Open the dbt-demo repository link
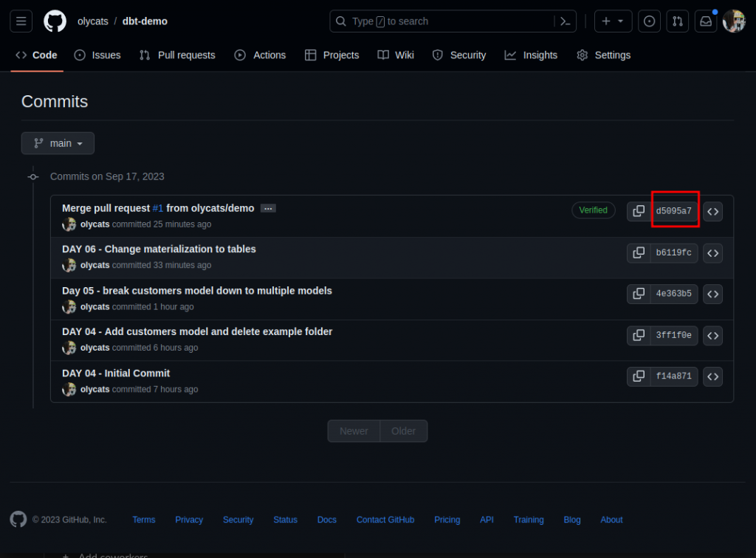The image size is (756, 558). [145, 21]
